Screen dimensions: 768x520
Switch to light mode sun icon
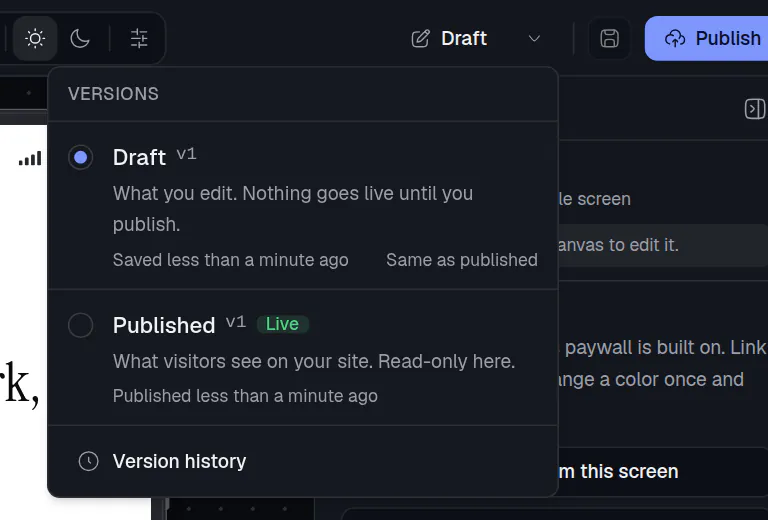click(x=35, y=38)
